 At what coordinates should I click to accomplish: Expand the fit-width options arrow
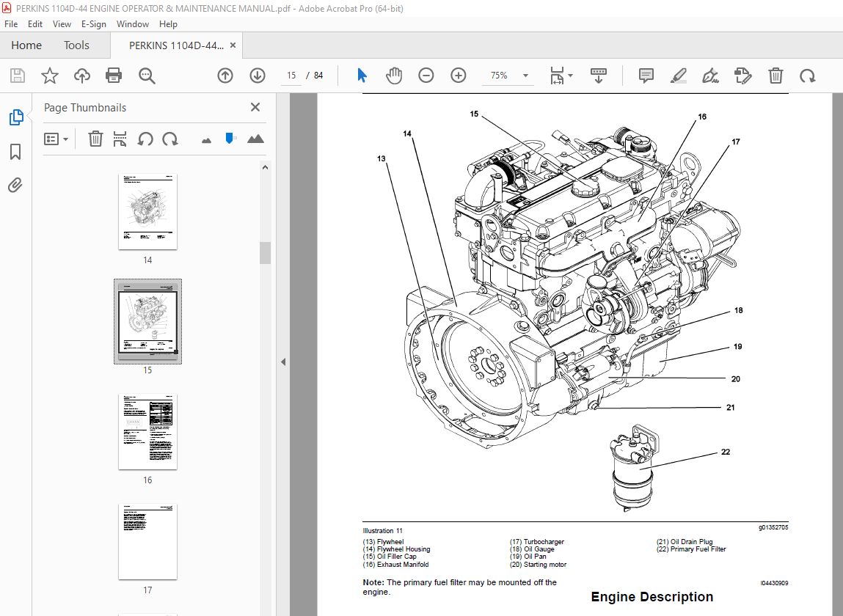coord(570,76)
